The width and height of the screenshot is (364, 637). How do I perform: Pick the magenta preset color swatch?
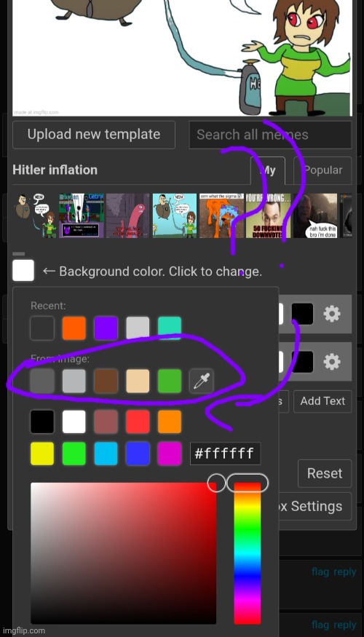click(170, 454)
